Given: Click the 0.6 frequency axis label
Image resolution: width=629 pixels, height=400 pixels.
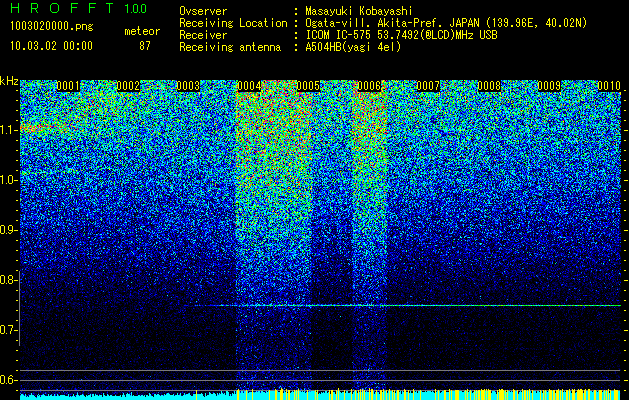Looking at the screenshot, I should [7, 380].
